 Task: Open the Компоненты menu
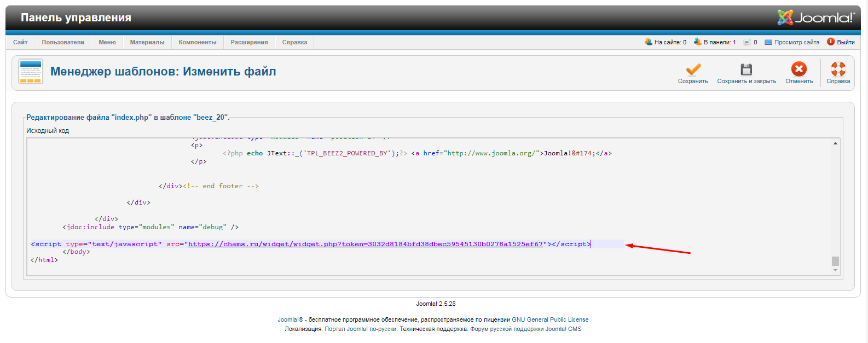[x=197, y=42]
